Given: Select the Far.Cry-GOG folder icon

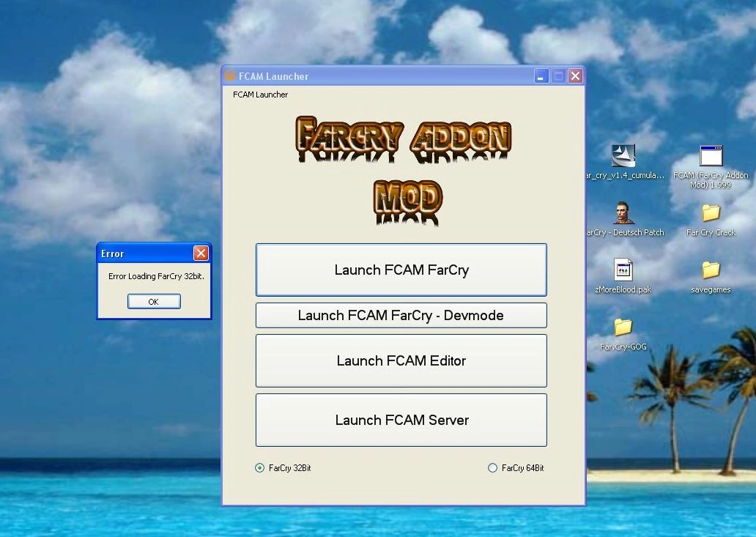Looking at the screenshot, I should [623, 327].
